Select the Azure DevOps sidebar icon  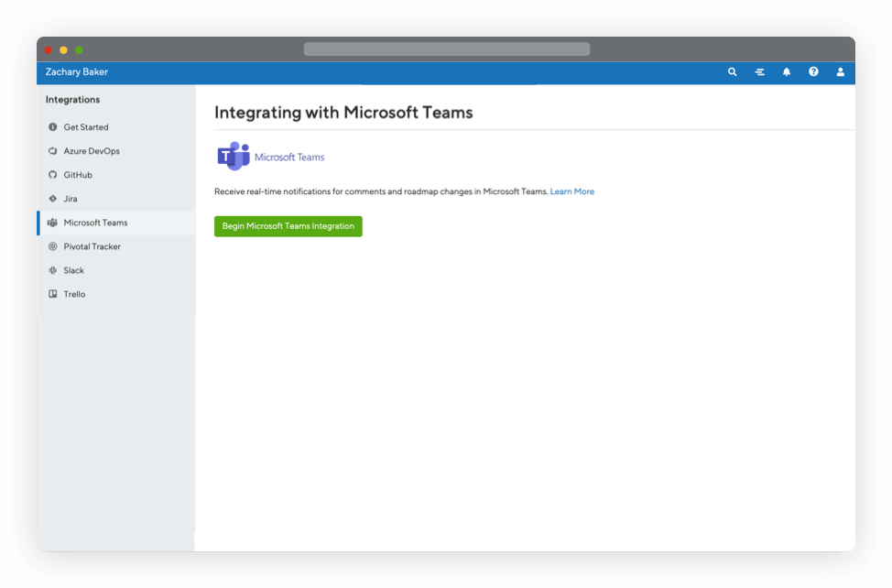point(53,150)
